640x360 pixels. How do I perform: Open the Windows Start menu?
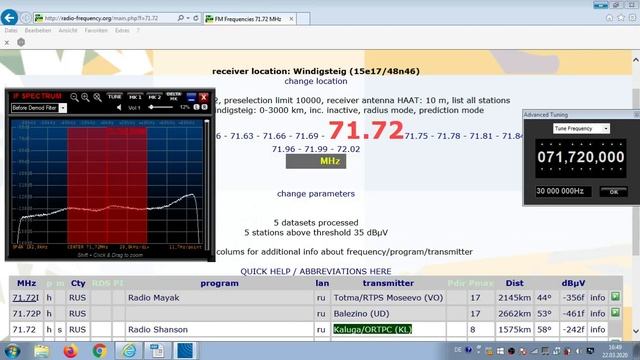click(12, 351)
